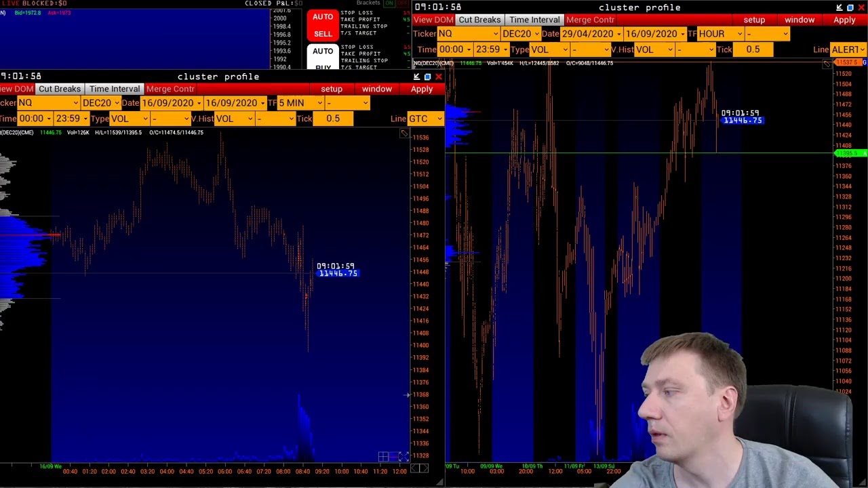This screenshot has height=488, width=868.
Task: Toggle Time Interval in HOUR window
Action: click(534, 20)
